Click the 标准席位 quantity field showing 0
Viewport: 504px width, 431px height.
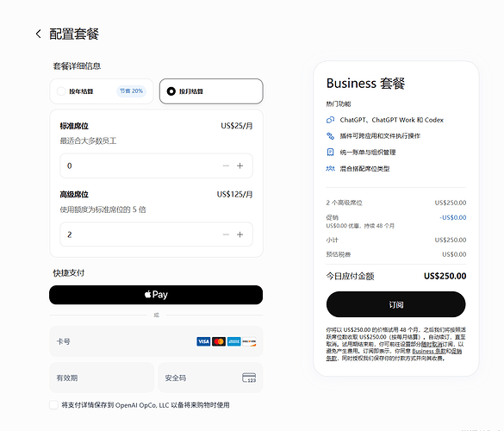pyautogui.click(x=156, y=166)
